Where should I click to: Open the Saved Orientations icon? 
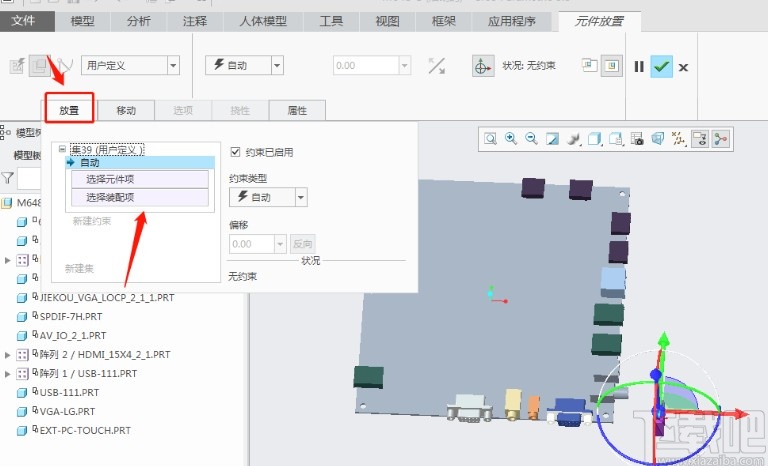click(616, 139)
